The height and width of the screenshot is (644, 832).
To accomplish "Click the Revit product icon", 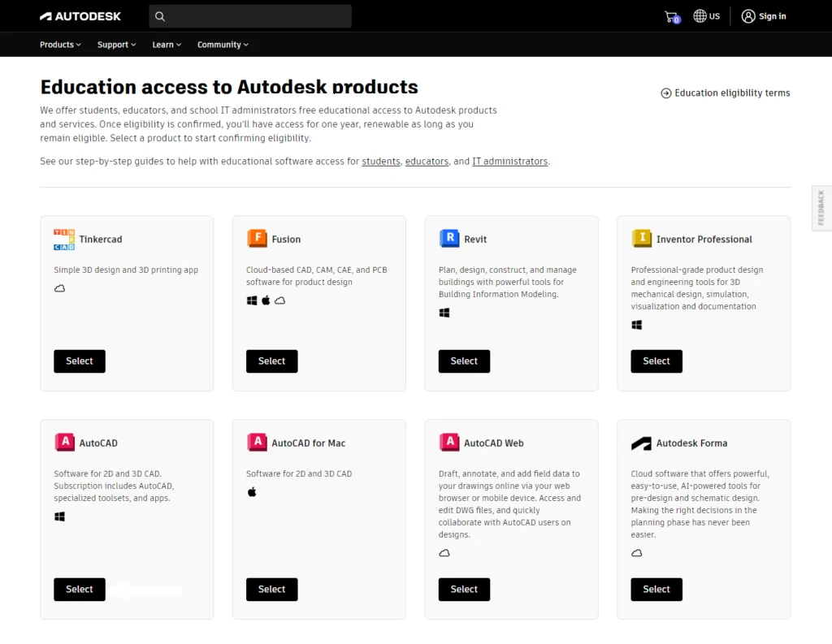I will 449,238.
